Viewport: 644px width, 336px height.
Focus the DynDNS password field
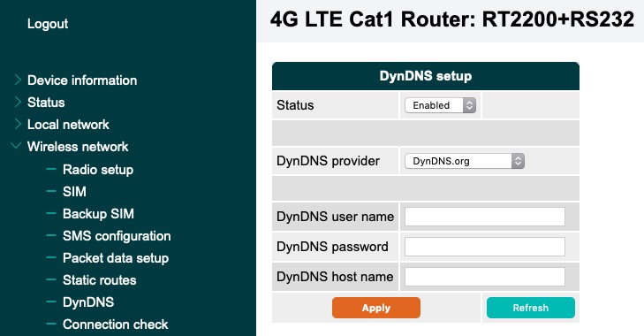point(485,247)
